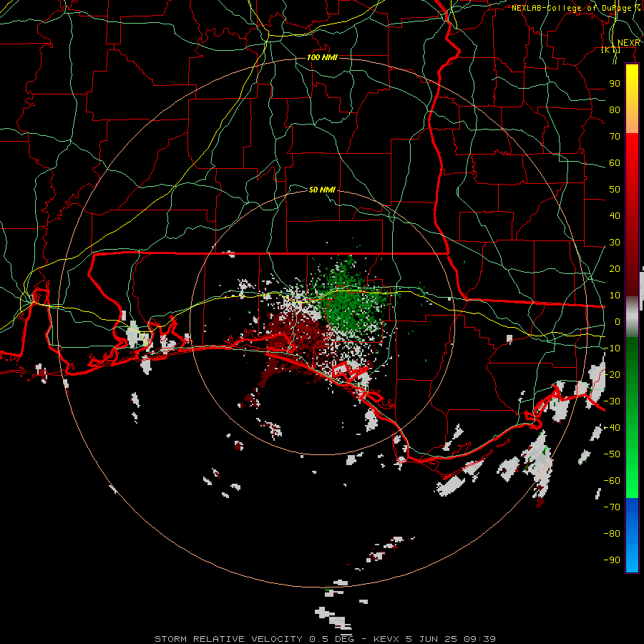Select the 40 value on the velocity scale

point(615,215)
